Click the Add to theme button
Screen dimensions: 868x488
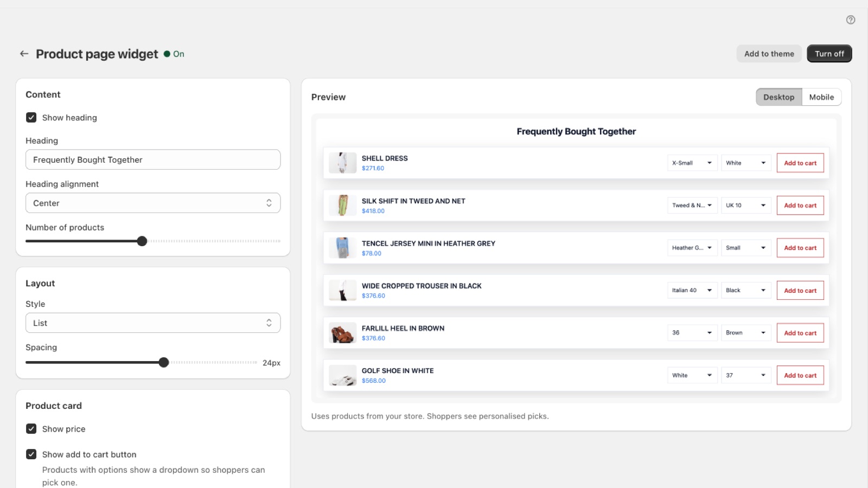point(769,54)
